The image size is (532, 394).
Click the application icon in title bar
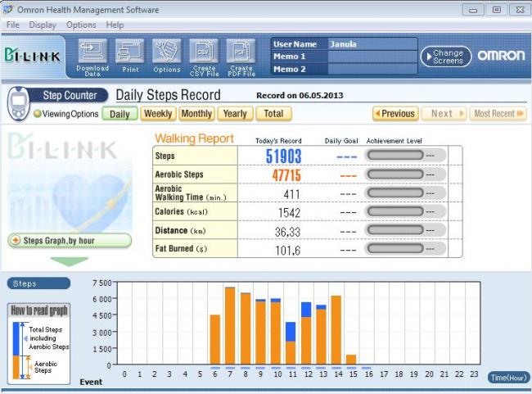[x=8, y=10]
